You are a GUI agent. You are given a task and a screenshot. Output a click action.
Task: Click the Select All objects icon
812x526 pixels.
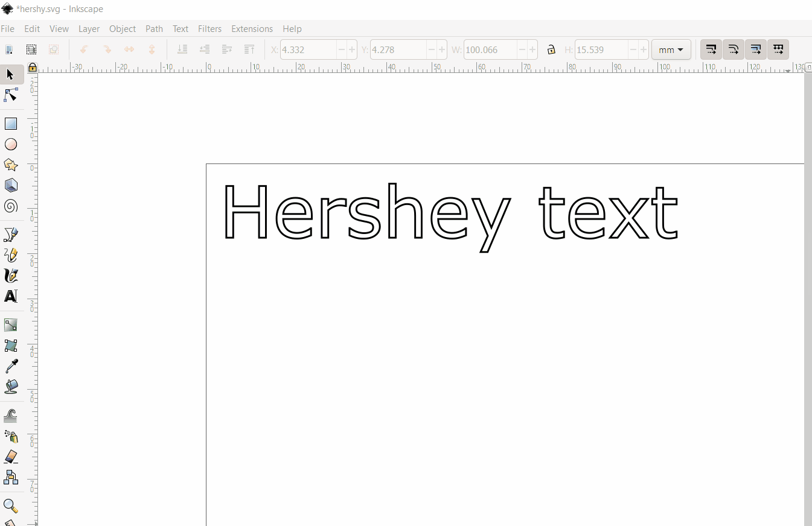click(9, 49)
